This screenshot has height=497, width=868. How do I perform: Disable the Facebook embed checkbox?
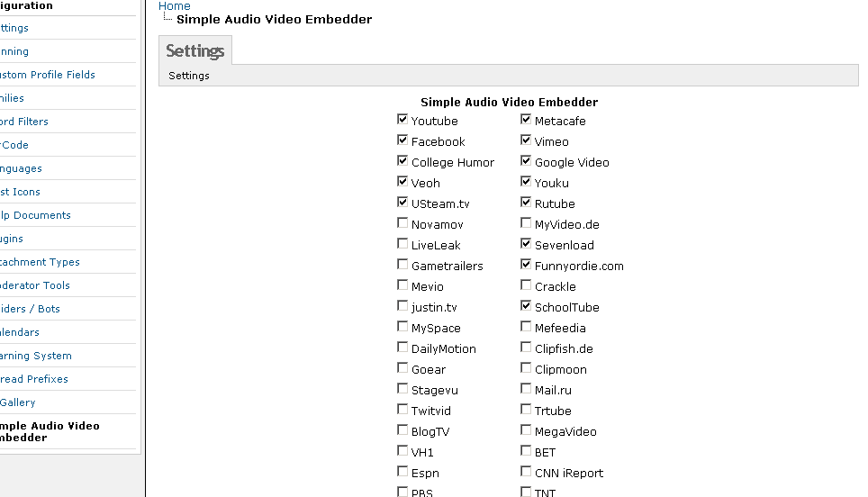tap(402, 140)
